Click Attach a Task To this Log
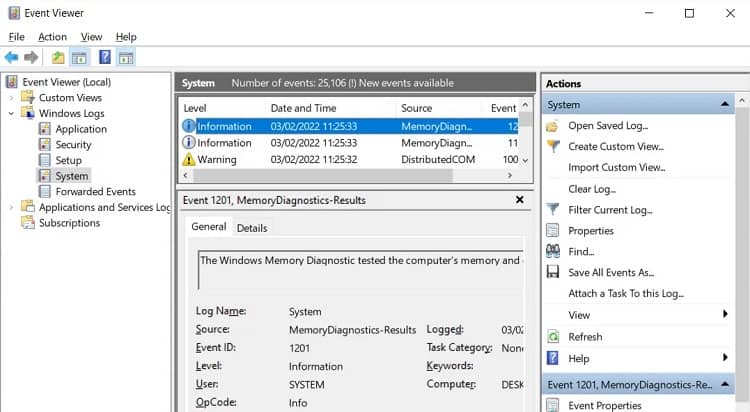 (x=626, y=293)
